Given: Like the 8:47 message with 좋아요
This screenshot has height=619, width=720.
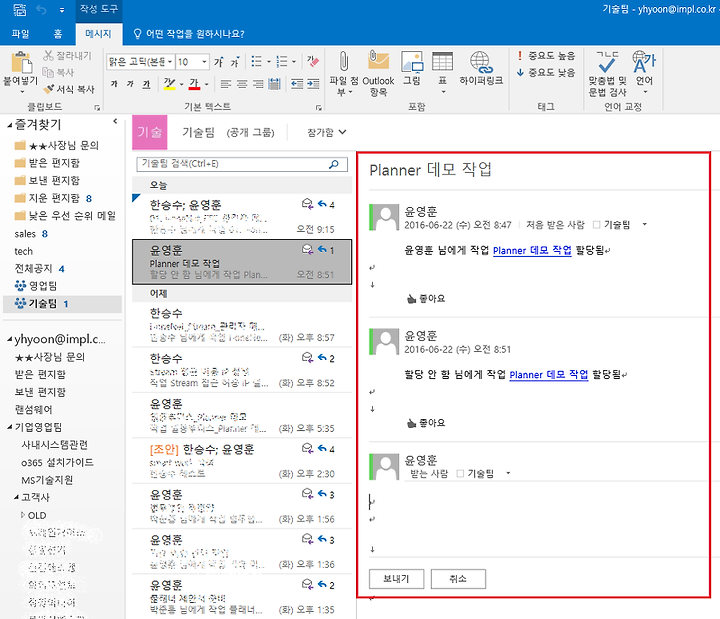Looking at the screenshot, I should (426, 298).
